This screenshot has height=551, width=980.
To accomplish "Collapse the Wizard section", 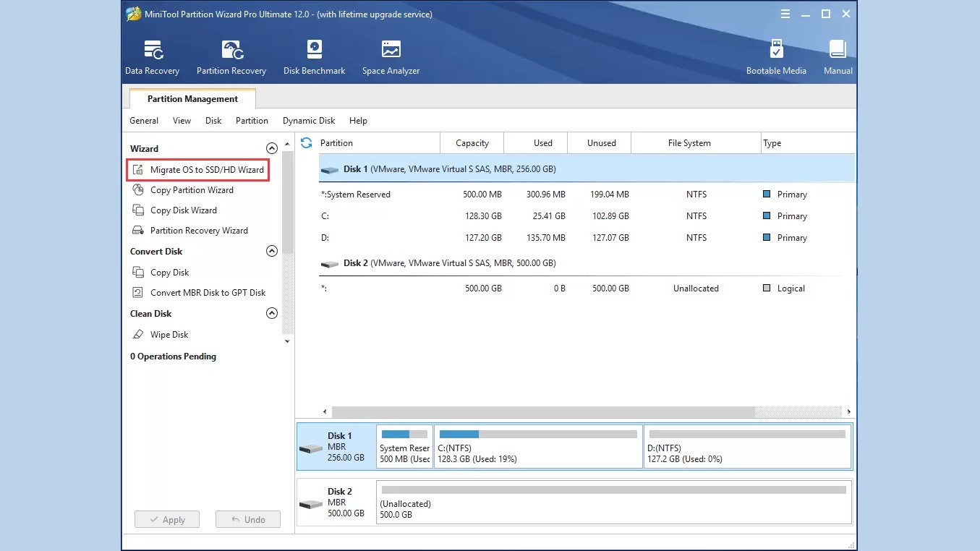I will (x=272, y=148).
